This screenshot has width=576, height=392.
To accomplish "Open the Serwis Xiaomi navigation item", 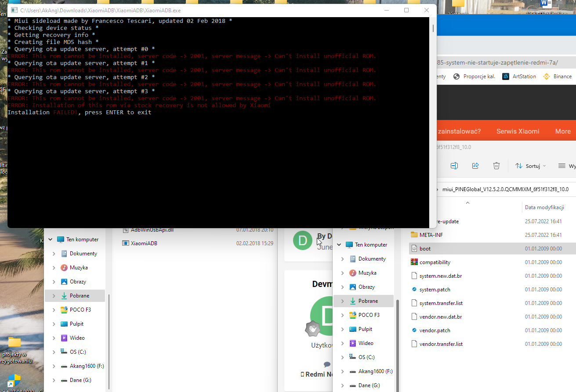I will tap(518, 131).
